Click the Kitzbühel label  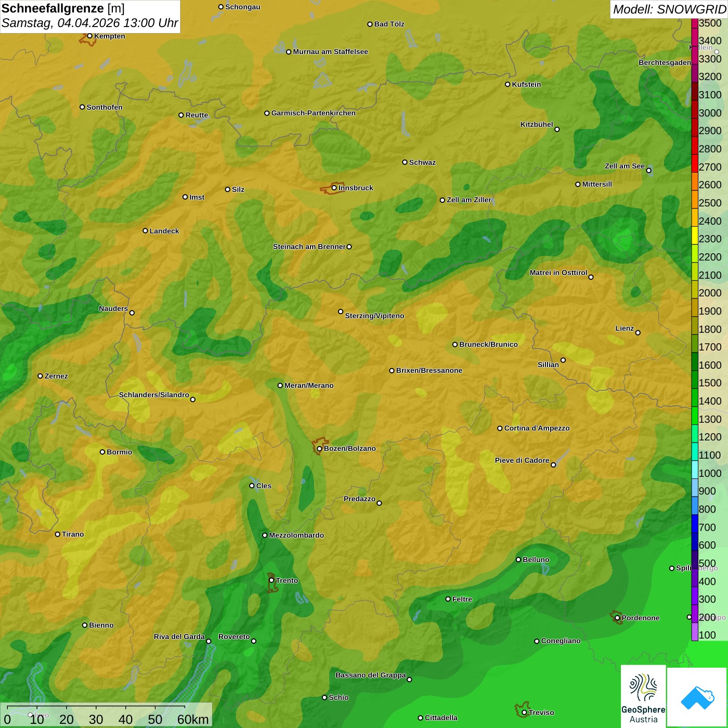click(537, 124)
